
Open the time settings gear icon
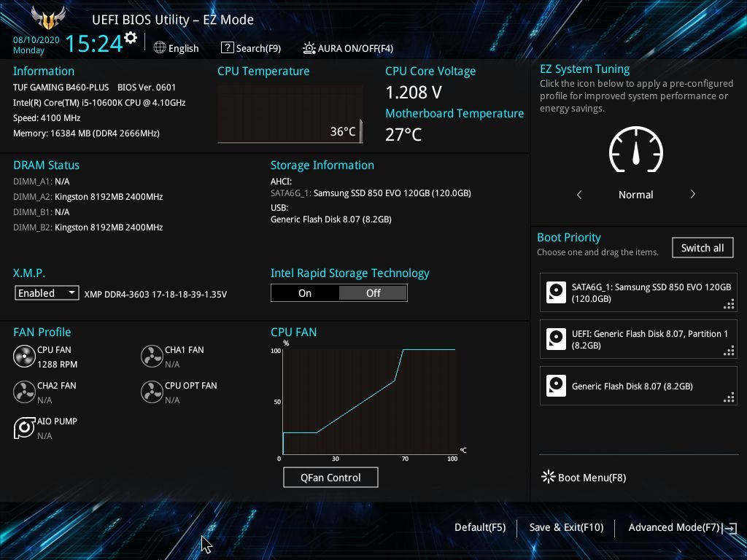[130, 37]
